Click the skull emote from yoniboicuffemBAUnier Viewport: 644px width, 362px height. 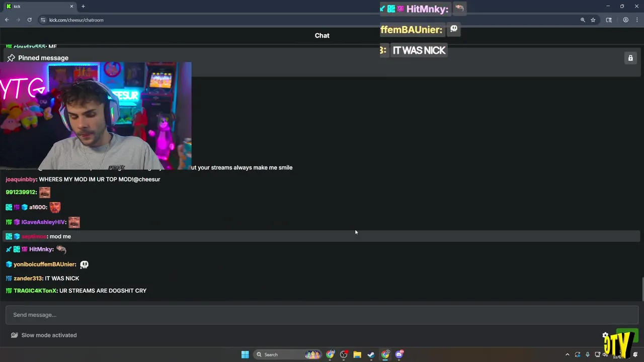[84, 264]
